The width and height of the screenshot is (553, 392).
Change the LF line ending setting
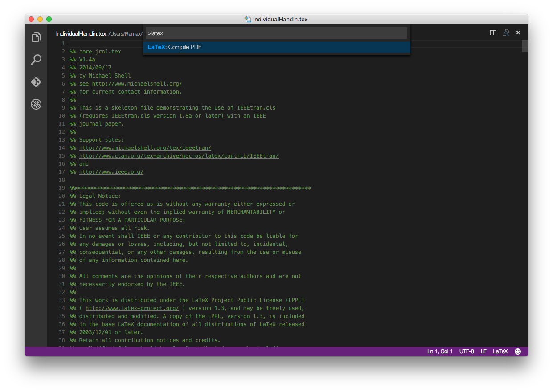483,351
